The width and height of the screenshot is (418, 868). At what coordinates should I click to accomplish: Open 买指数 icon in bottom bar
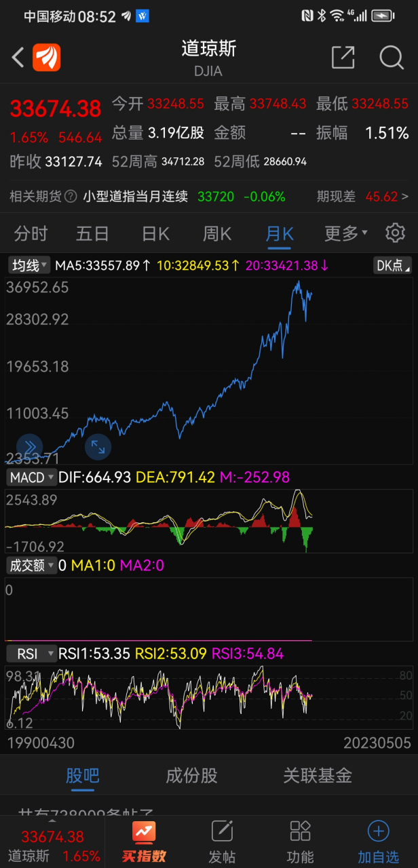[144, 841]
